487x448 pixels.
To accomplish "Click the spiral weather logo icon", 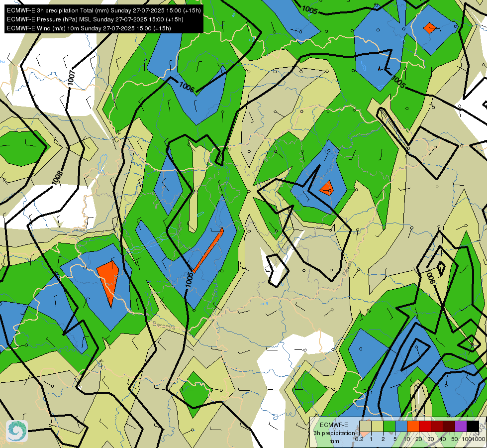I will click(x=17, y=431).
